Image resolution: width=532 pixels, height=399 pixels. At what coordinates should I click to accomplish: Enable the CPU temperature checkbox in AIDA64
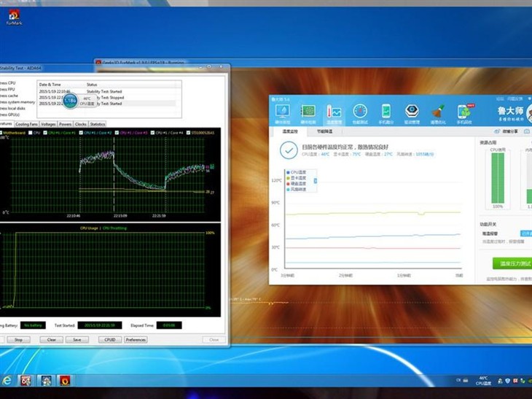(x=31, y=133)
